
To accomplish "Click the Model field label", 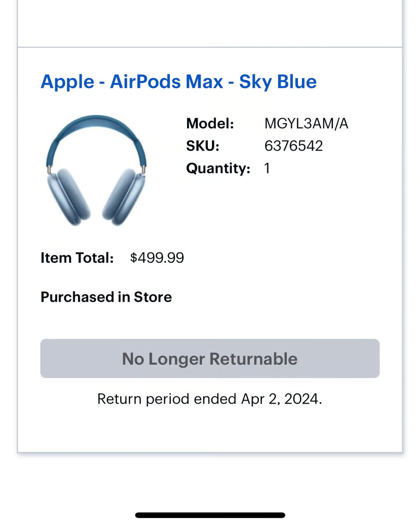I will [210, 123].
